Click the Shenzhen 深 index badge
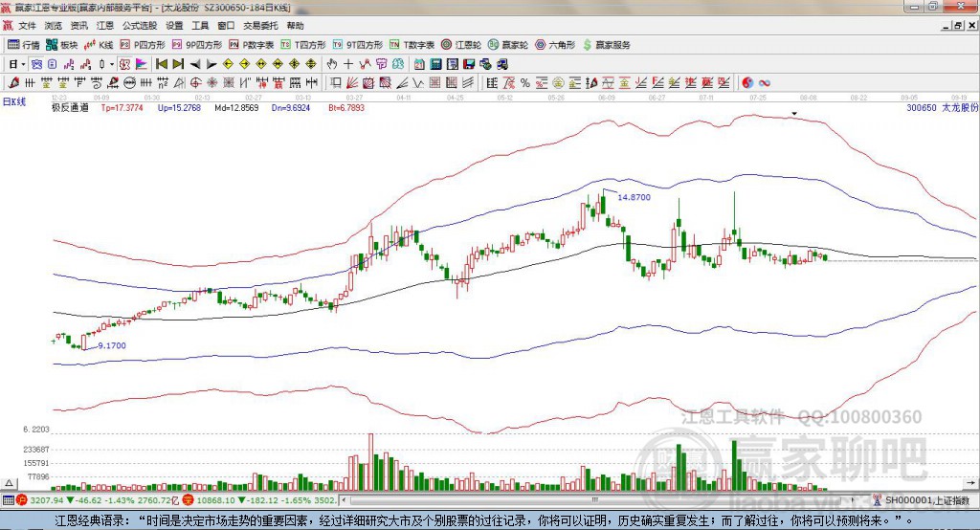 (189, 500)
